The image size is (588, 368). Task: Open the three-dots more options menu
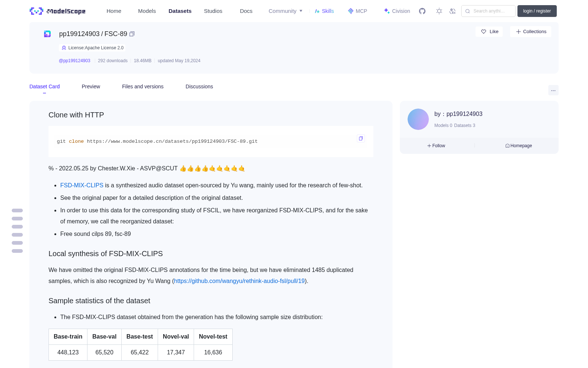click(553, 90)
